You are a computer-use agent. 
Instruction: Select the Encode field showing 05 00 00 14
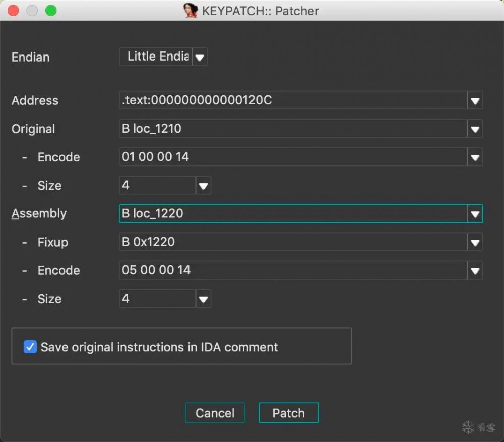[292, 270]
